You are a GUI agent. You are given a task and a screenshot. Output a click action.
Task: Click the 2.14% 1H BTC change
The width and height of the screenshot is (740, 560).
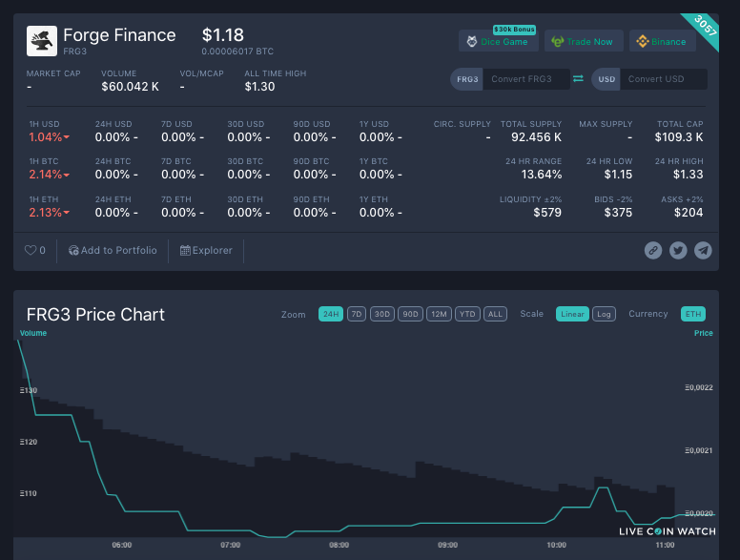pos(49,175)
